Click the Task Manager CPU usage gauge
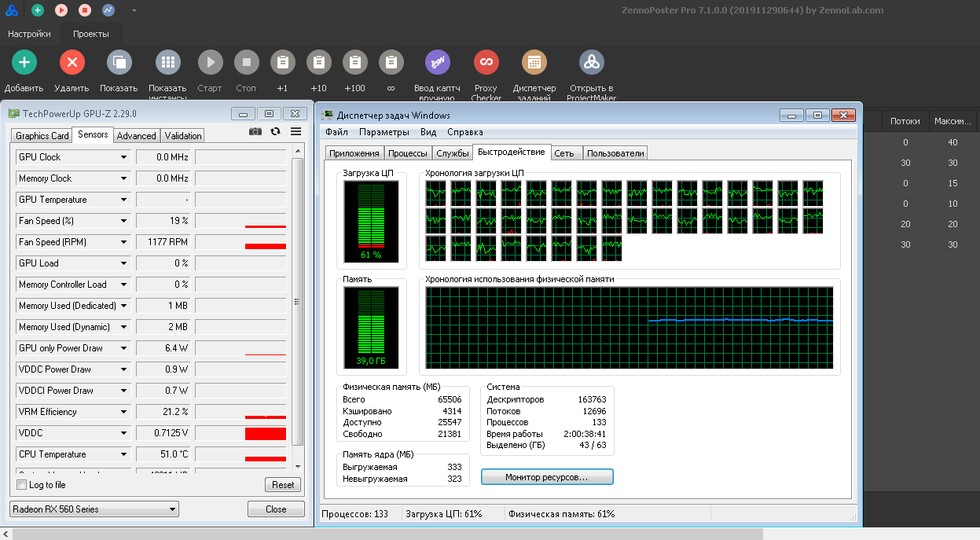Screen dimensions: 980x540 coord(371,222)
